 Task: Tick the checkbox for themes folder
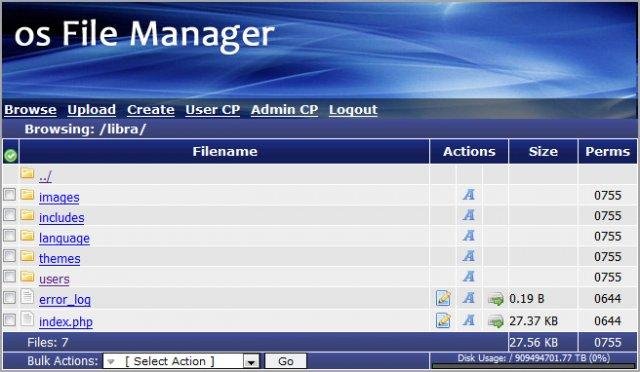click(x=9, y=256)
